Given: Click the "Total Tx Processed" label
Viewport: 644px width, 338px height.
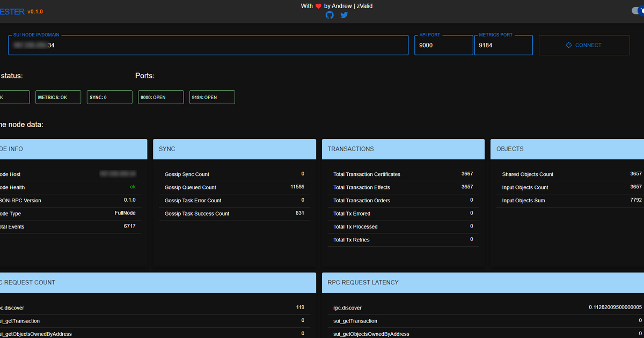Looking at the screenshot, I should [355, 226].
